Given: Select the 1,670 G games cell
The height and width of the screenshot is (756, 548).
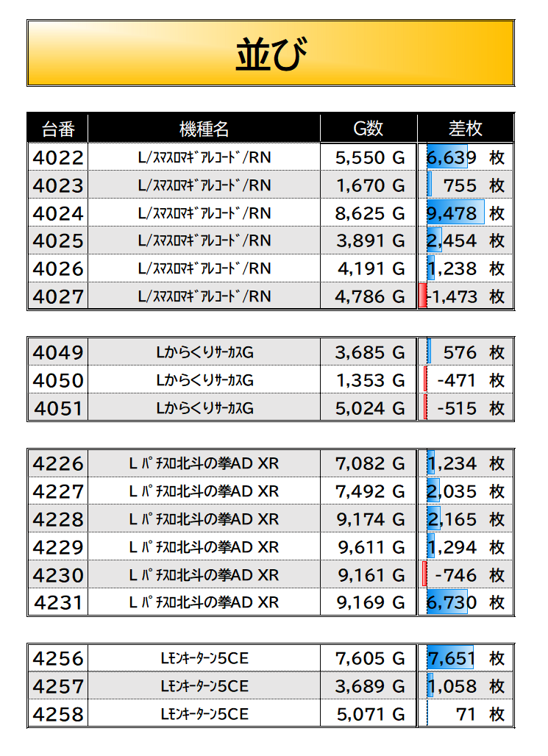Looking at the screenshot, I should coord(369,185).
